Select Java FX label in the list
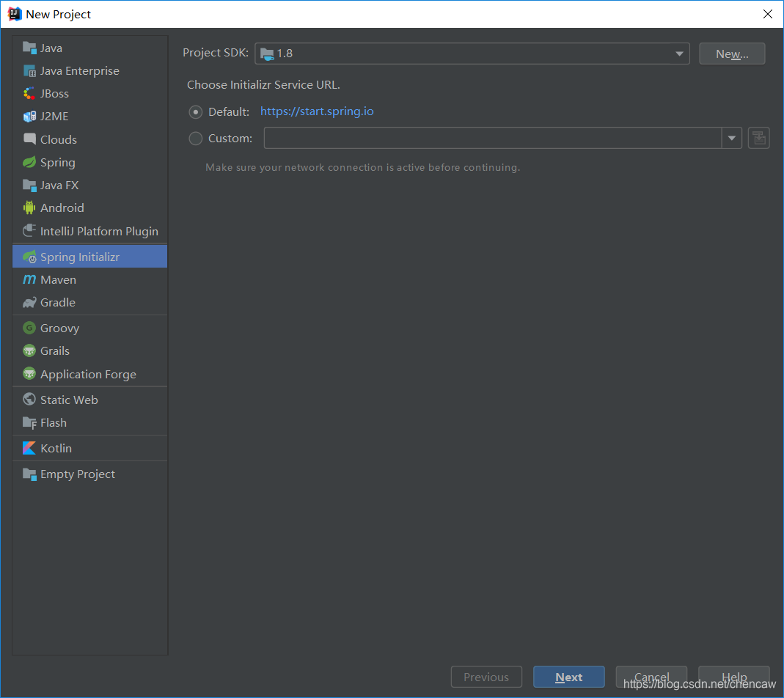Image resolution: width=784 pixels, height=698 pixels. click(59, 185)
